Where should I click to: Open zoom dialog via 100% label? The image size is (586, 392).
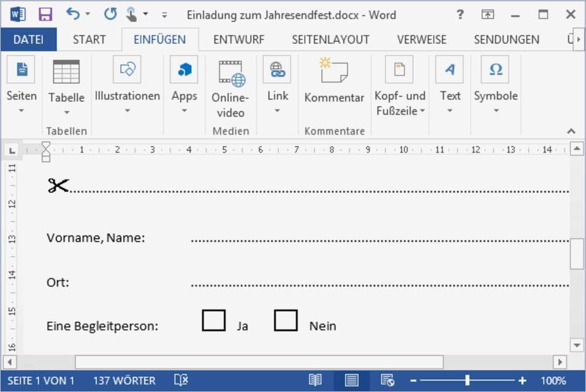(553, 381)
